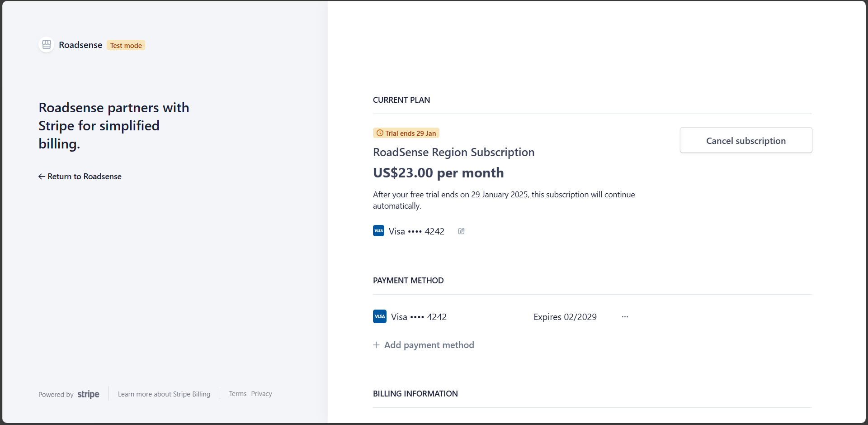Click the Visa logo in Current Plan section
Image resolution: width=868 pixels, height=425 pixels.
pos(378,231)
